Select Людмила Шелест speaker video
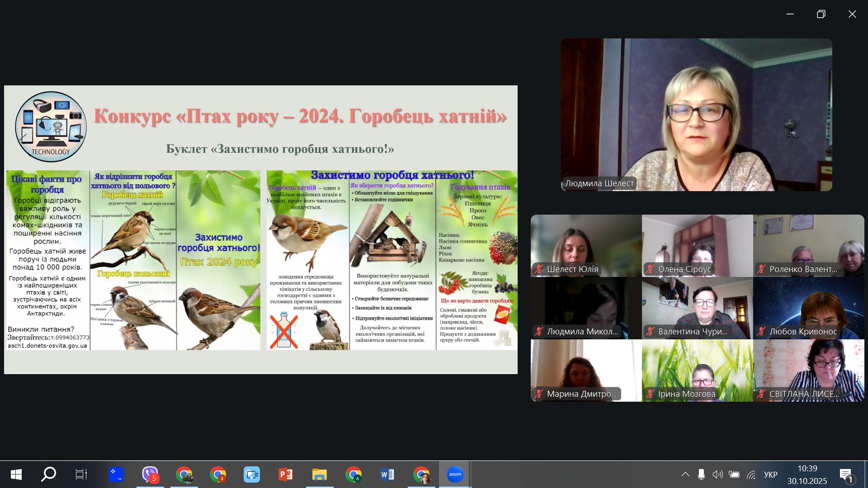 click(696, 114)
